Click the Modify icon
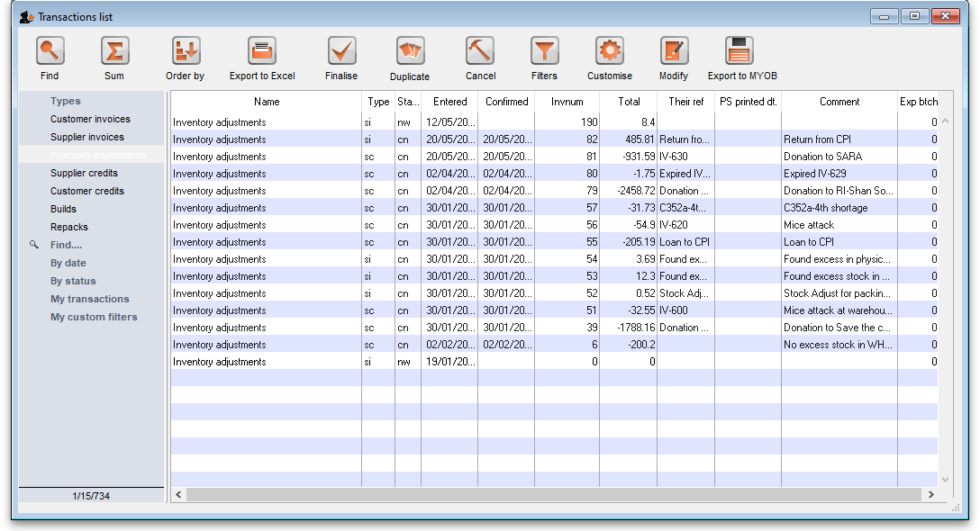980x531 pixels. (x=674, y=51)
